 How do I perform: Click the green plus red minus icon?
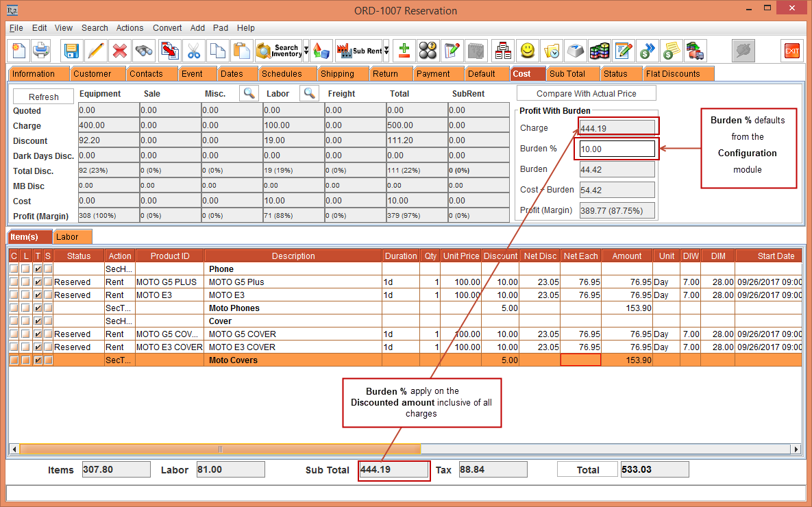coord(404,51)
